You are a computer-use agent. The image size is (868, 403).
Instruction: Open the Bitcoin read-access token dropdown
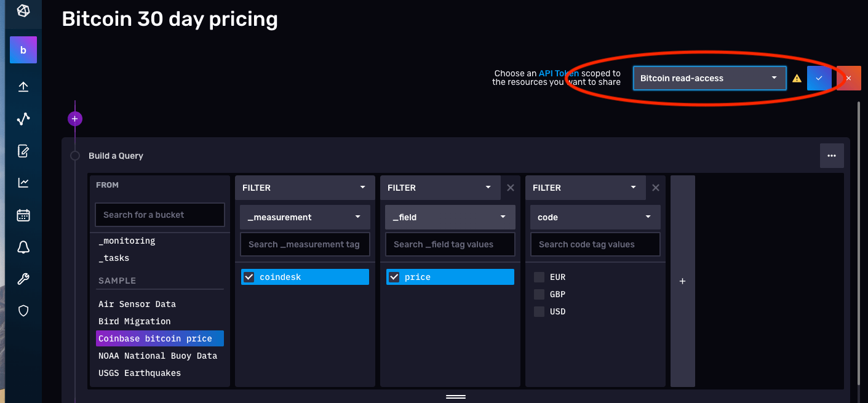point(709,78)
